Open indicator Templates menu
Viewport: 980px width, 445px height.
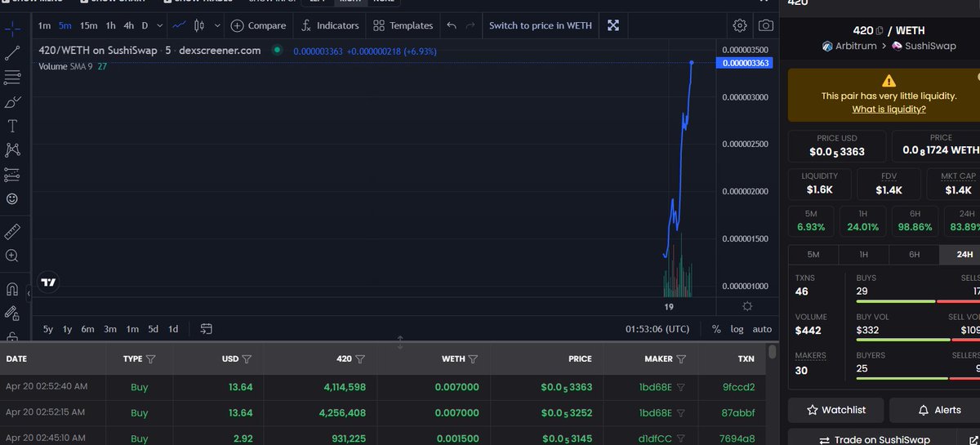(403, 25)
